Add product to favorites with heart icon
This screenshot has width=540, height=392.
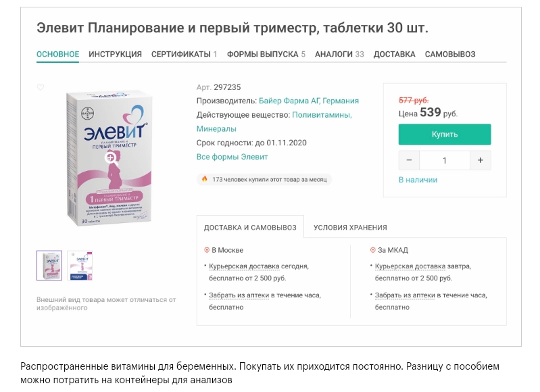41,87
